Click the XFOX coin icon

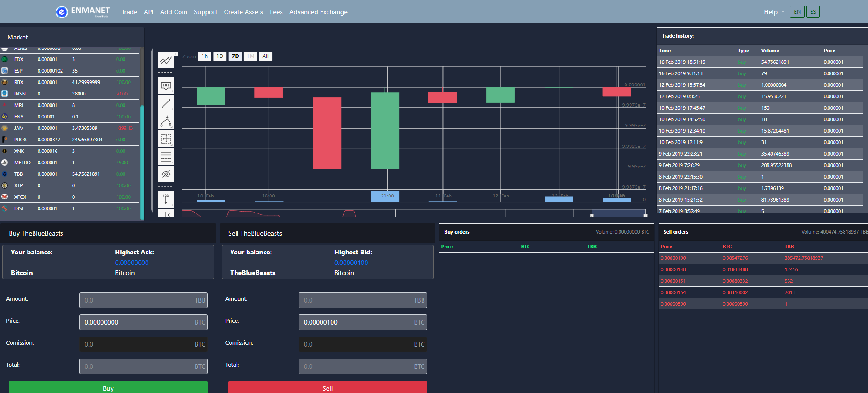click(x=5, y=197)
